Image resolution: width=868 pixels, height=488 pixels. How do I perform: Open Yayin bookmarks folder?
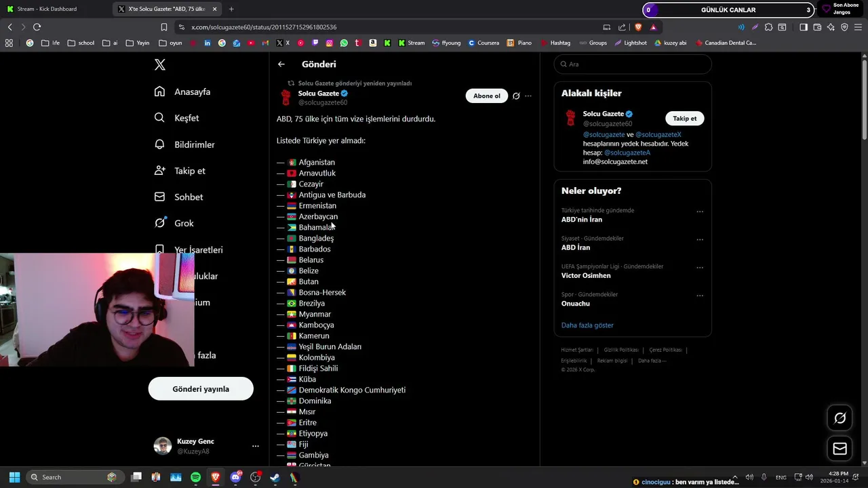138,43
